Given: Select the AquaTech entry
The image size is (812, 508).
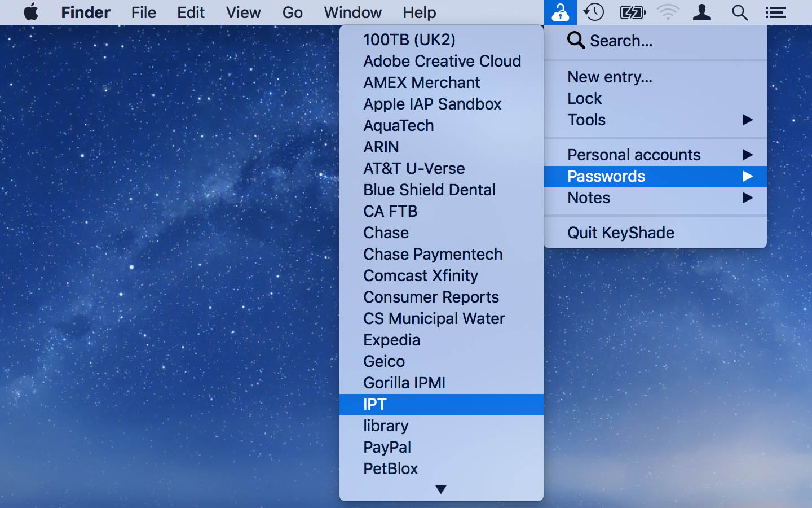Looking at the screenshot, I should point(442,125).
